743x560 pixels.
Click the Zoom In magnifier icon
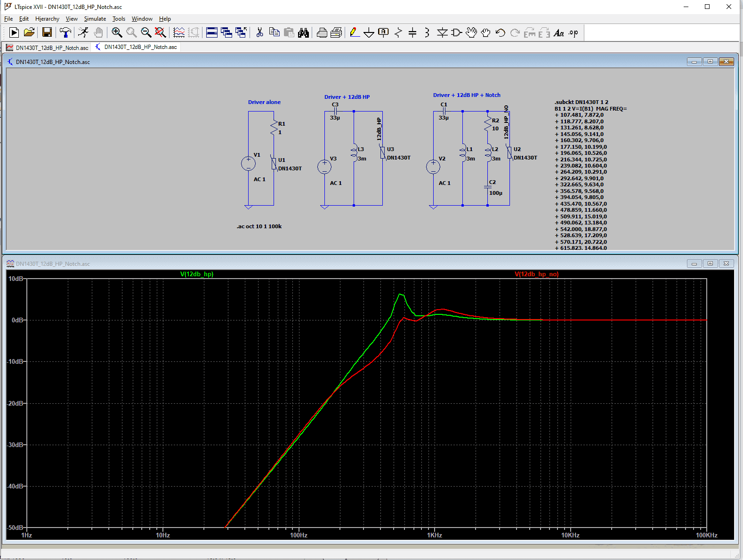[117, 32]
